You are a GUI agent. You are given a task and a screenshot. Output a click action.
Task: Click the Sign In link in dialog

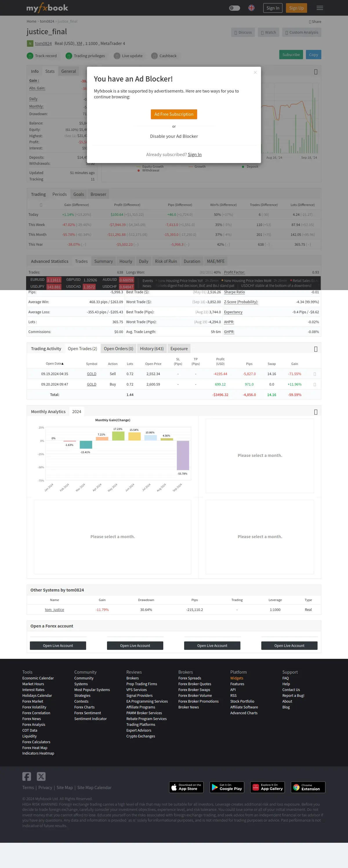click(x=195, y=155)
